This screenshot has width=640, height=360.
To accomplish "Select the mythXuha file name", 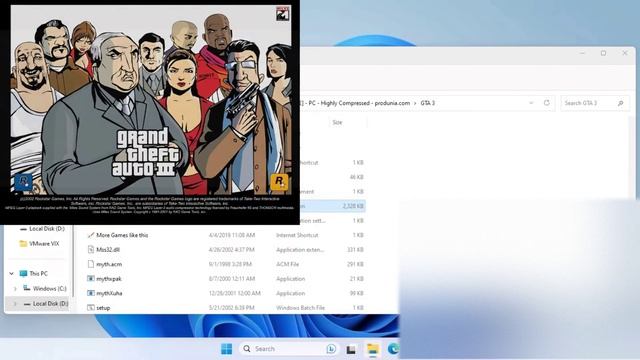I will 109,293.
